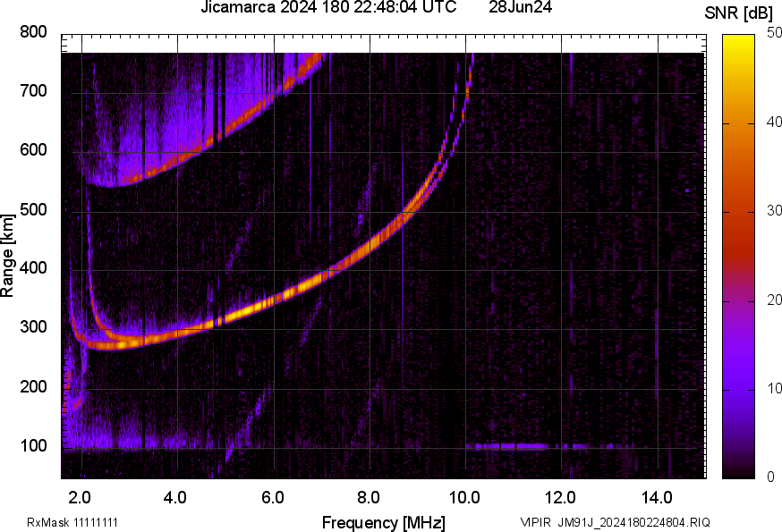This screenshot has width=782, height=532.
Task: Click the plot title 'Jicamarca 2024 180 22:48:04 UTC'
Action: coord(328,7)
